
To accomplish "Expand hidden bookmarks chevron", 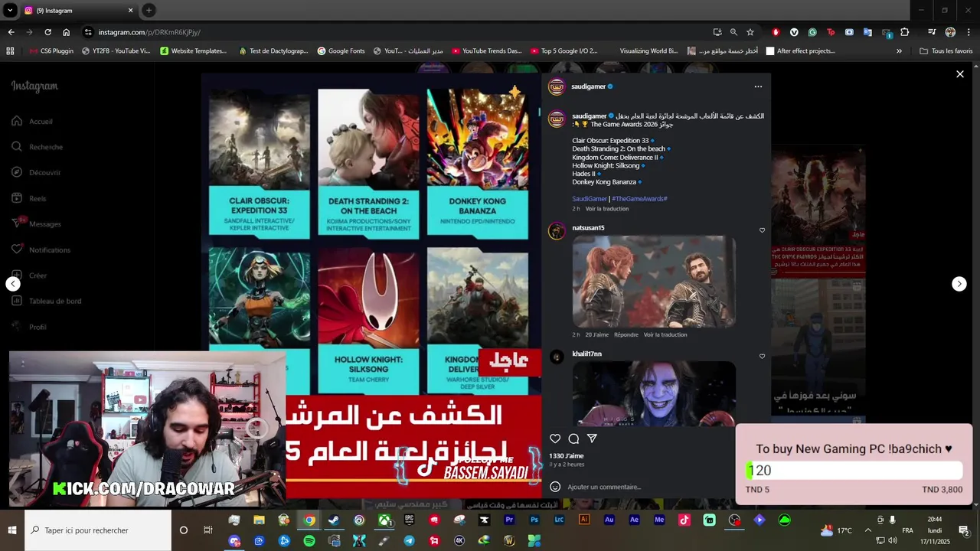I will (x=899, y=51).
